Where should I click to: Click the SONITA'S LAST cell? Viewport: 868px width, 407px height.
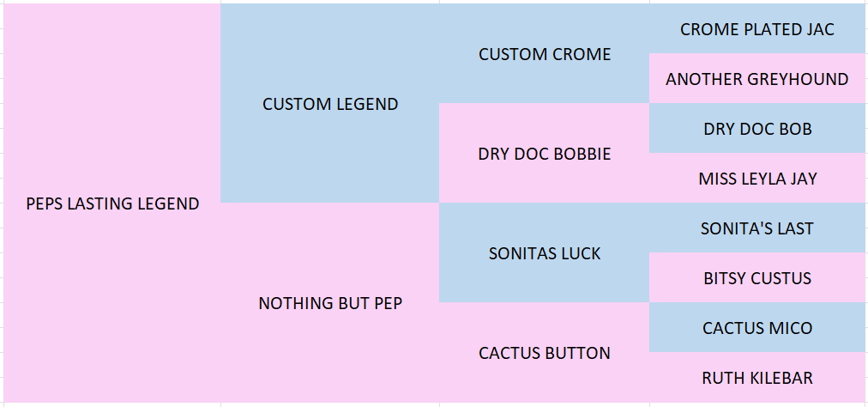758,228
